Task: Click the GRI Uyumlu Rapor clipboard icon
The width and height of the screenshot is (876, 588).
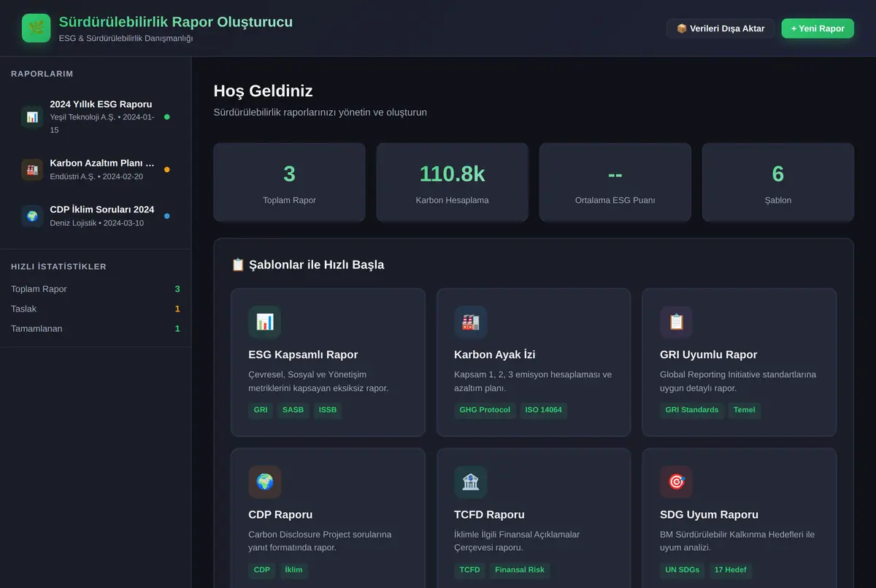Action: pyautogui.click(x=676, y=322)
